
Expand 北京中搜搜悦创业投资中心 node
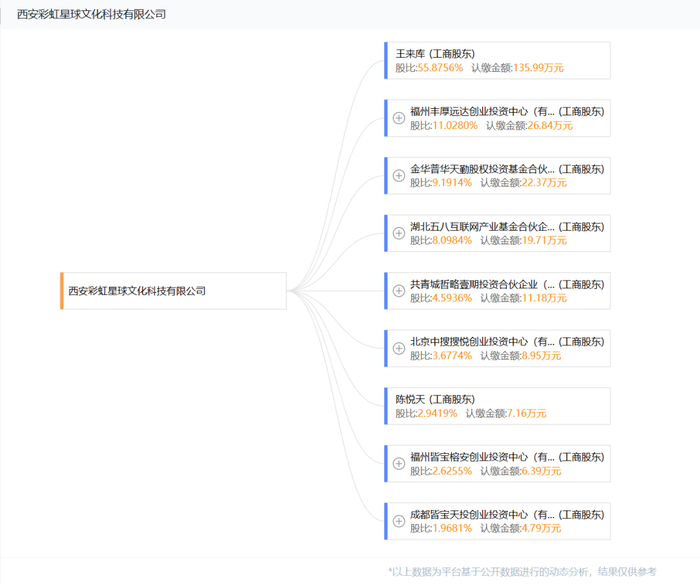[399, 348]
